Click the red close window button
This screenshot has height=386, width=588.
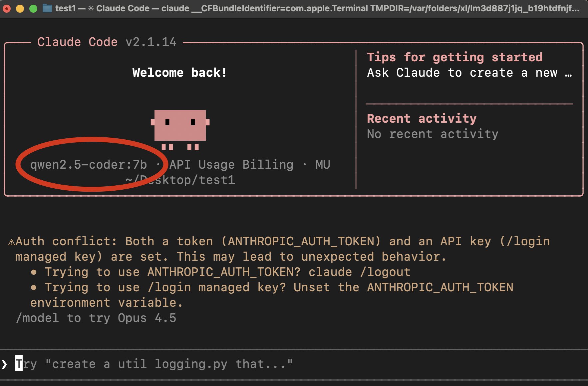coord(7,9)
